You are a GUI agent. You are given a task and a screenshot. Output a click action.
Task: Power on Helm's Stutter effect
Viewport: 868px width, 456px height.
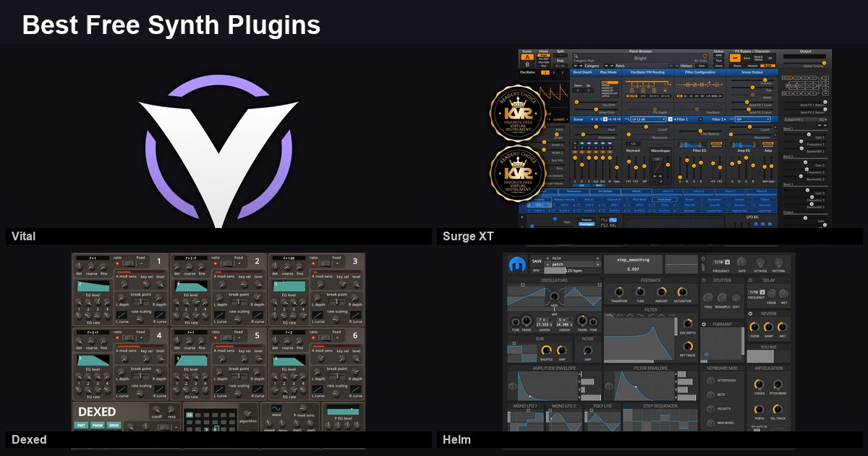704,281
